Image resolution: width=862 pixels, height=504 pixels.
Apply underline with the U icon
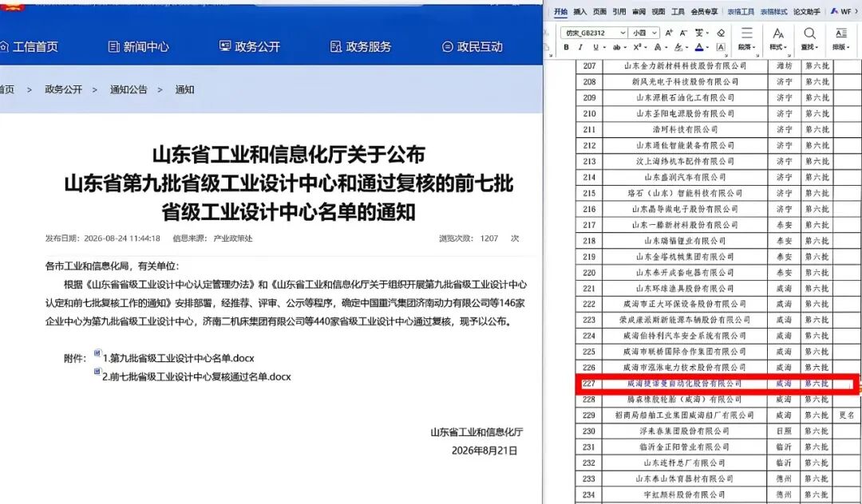click(596, 47)
